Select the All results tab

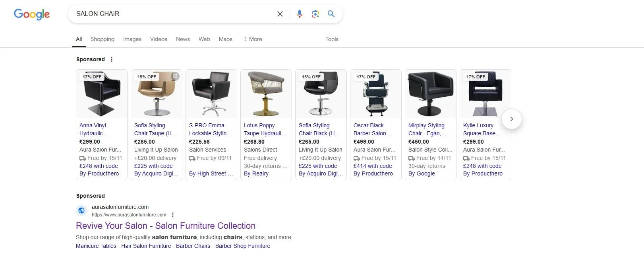pos(79,39)
